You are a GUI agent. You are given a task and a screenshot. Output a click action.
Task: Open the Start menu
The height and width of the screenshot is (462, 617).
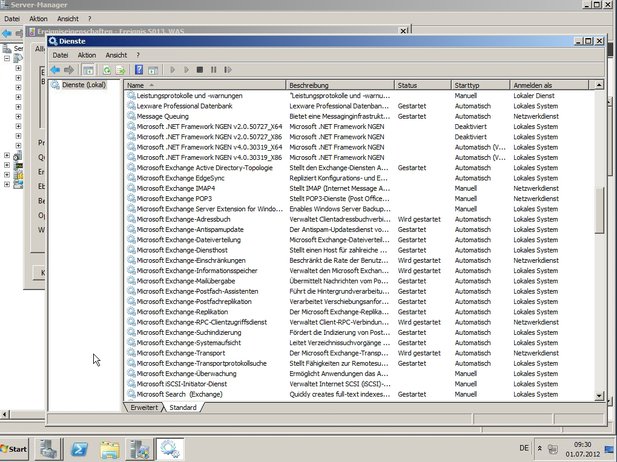click(x=14, y=449)
